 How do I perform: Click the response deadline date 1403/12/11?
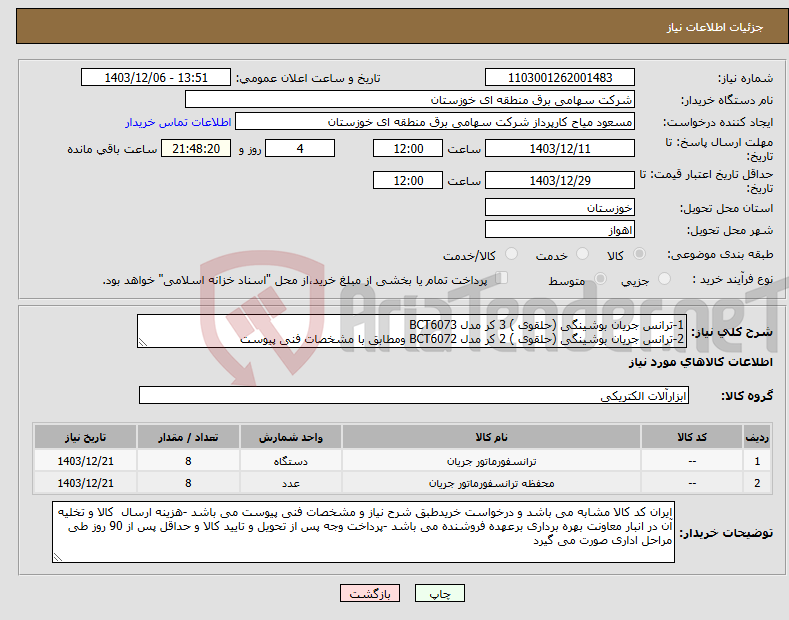pyautogui.click(x=560, y=148)
